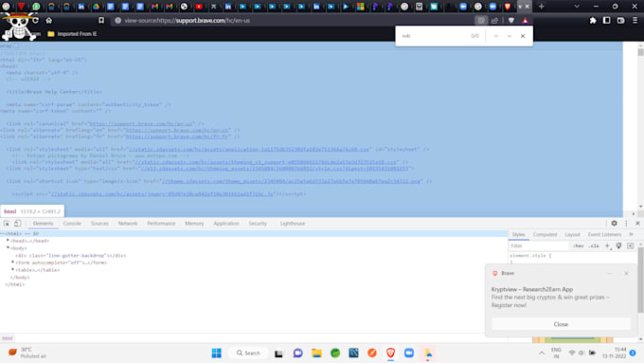The height and width of the screenshot is (363, 644).
Task: Go to the home page icon
Action: 49,20
